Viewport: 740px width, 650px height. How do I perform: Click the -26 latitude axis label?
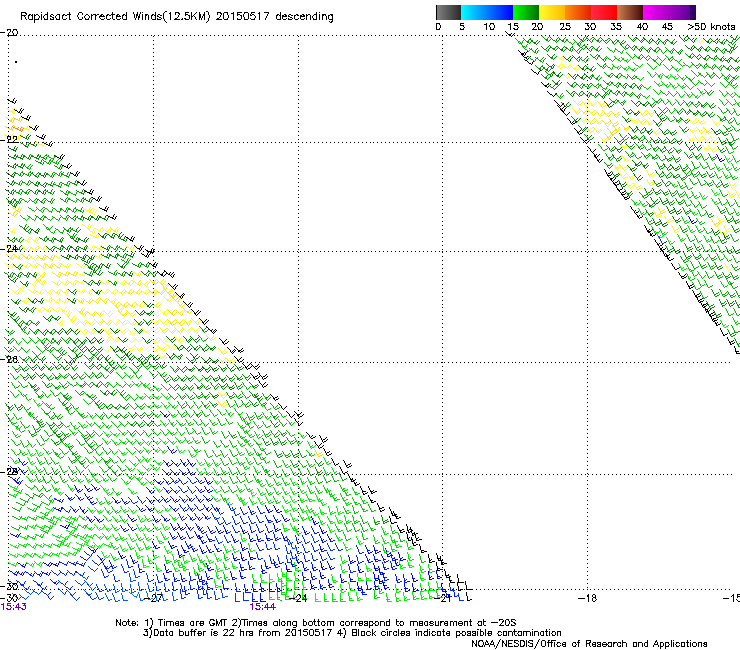tap(9, 359)
